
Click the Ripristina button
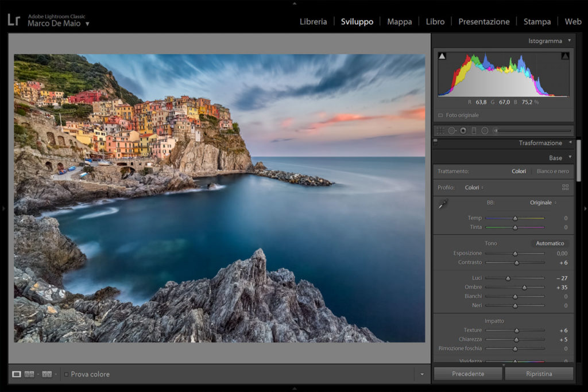[539, 374]
